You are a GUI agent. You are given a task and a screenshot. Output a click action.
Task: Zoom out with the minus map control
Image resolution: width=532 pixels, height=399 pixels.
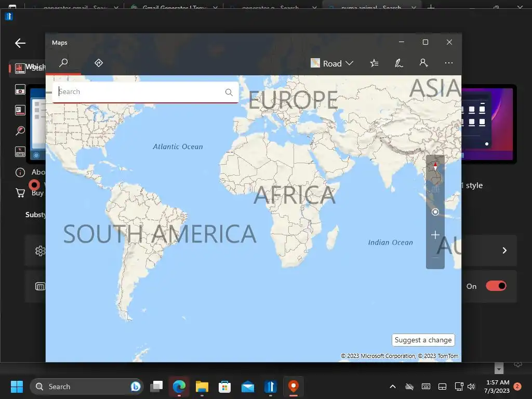[435, 257]
